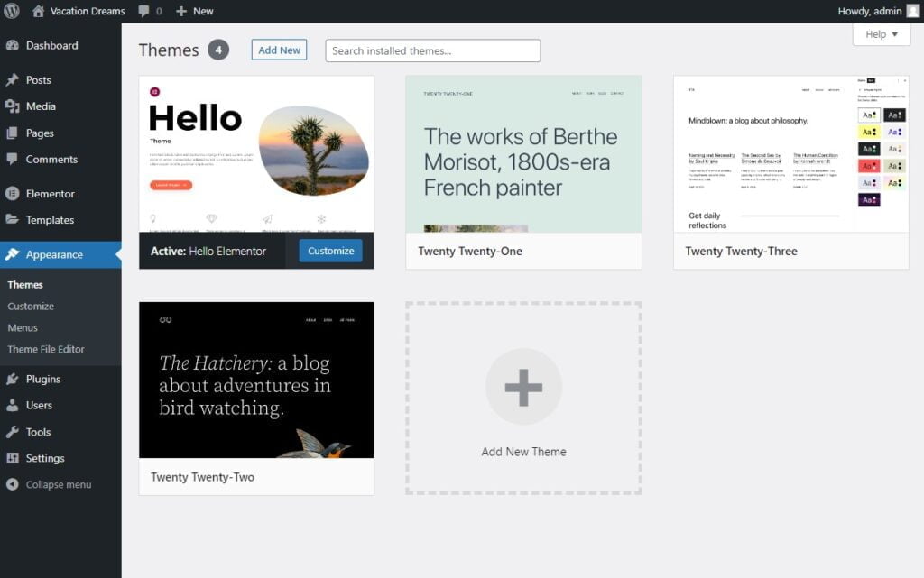The width and height of the screenshot is (924, 578).
Task: Select the Themes submenu item
Action: click(x=25, y=285)
